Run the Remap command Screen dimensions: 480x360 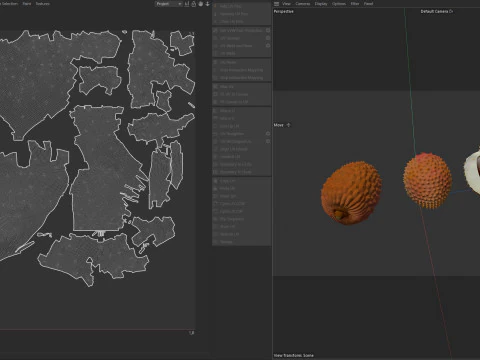pos(242,242)
